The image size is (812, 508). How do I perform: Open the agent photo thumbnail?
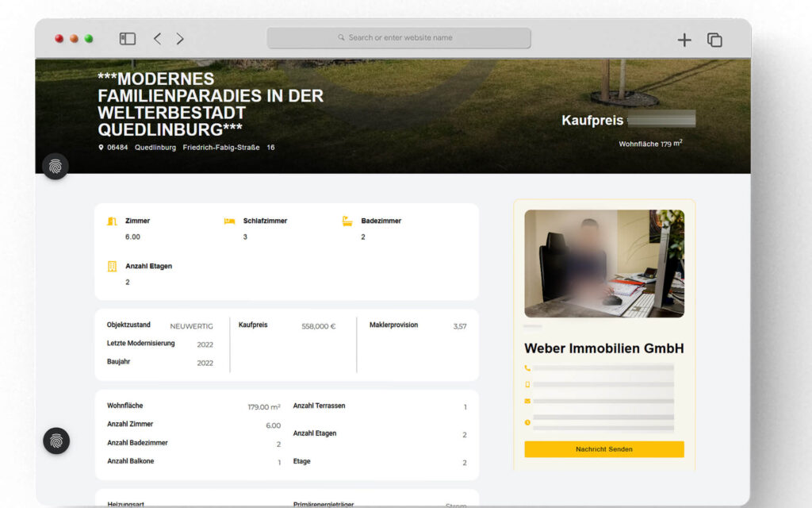[603, 264]
